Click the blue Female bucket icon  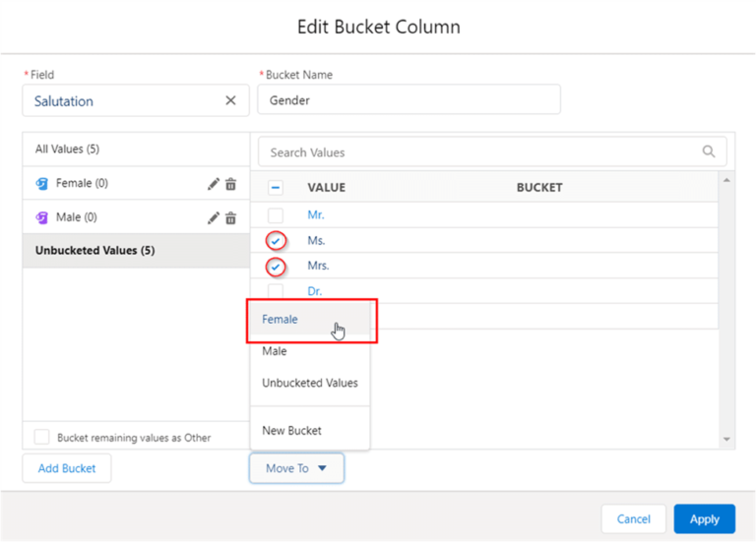pyautogui.click(x=42, y=184)
